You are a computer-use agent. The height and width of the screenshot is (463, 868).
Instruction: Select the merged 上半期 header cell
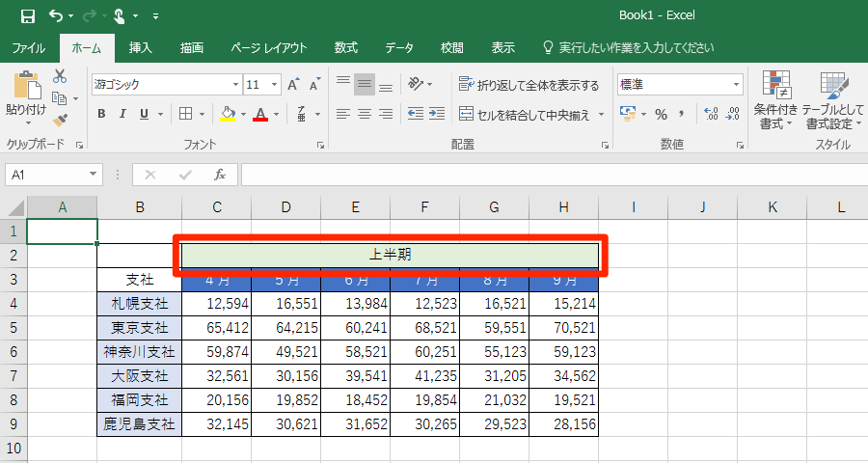tap(390, 255)
